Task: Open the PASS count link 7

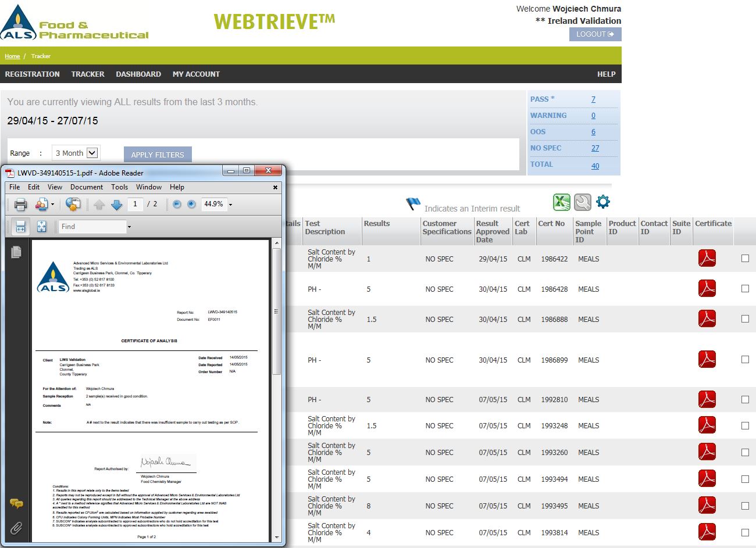Action: 593,99
